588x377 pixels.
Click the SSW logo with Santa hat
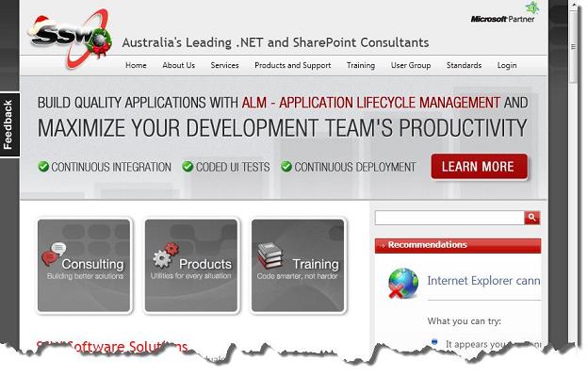[x=70, y=38]
